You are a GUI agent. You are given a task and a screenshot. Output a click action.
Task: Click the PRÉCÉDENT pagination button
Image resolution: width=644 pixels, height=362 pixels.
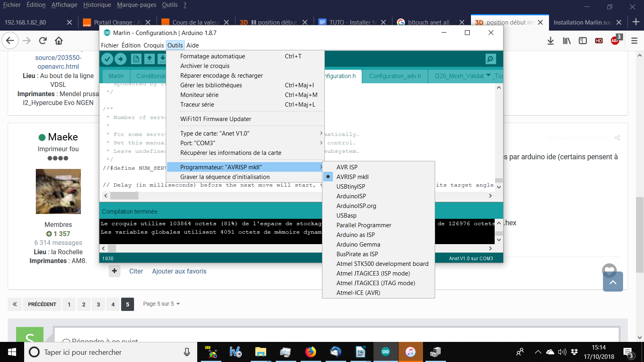42,304
